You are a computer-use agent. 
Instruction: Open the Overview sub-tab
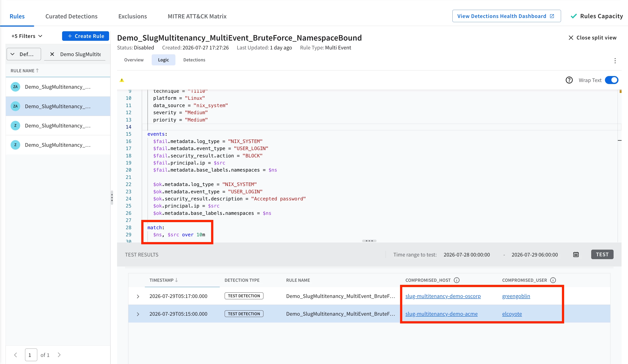pyautogui.click(x=134, y=60)
